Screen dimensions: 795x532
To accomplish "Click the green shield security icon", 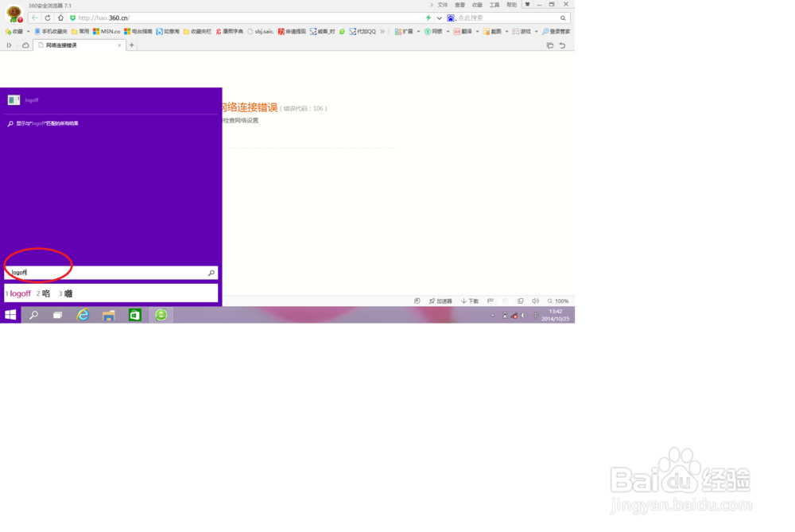I will pyautogui.click(x=73, y=17).
